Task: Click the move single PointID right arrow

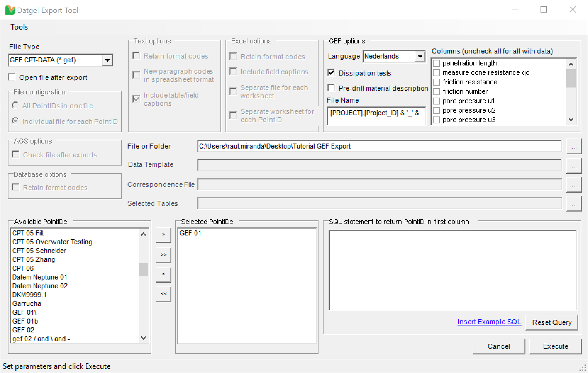Action: click(x=163, y=235)
